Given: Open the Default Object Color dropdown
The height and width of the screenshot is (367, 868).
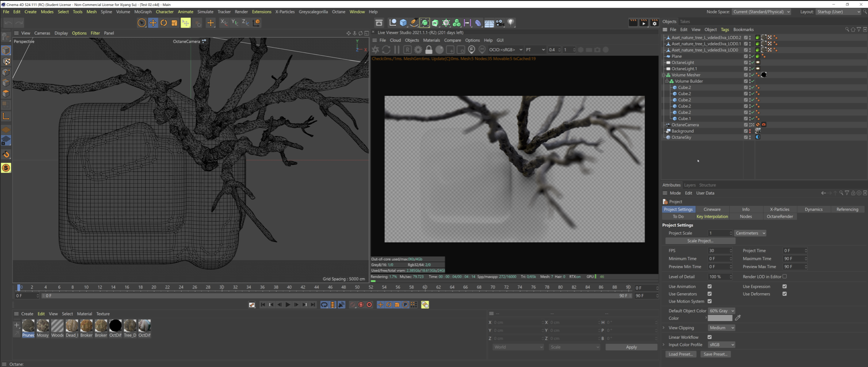Looking at the screenshot, I should pos(721,311).
